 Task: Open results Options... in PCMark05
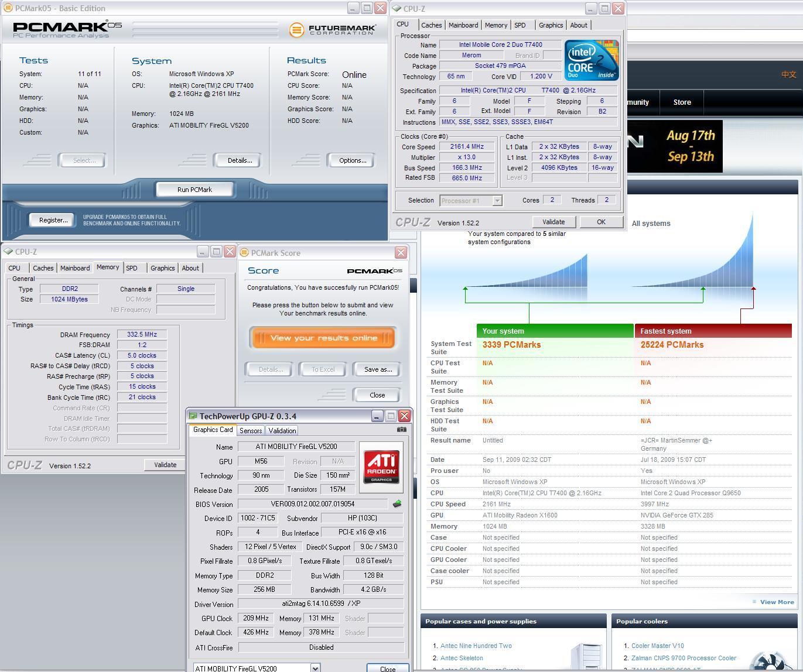click(353, 160)
